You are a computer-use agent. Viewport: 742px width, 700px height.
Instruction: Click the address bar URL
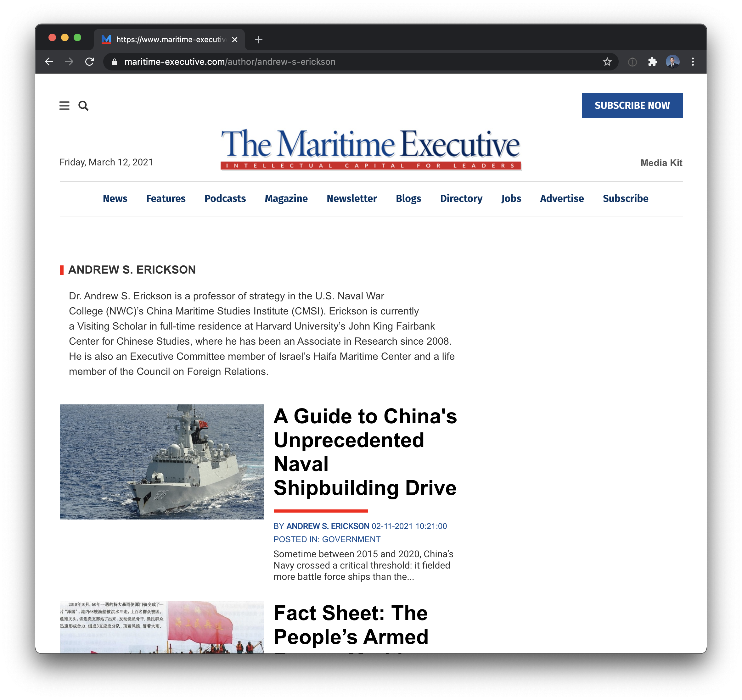coord(230,62)
